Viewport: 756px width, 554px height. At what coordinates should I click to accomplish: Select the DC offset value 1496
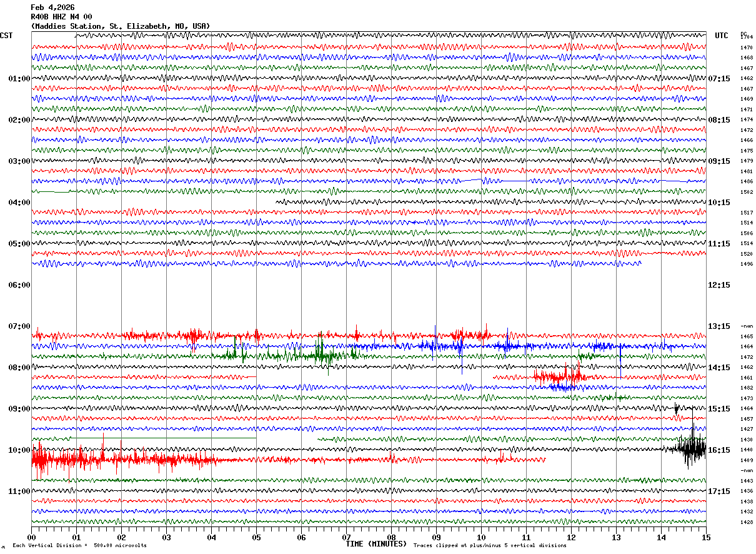747,264
